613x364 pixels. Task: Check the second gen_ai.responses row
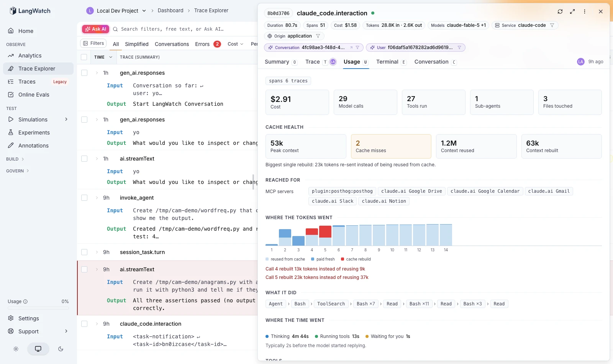84,120
